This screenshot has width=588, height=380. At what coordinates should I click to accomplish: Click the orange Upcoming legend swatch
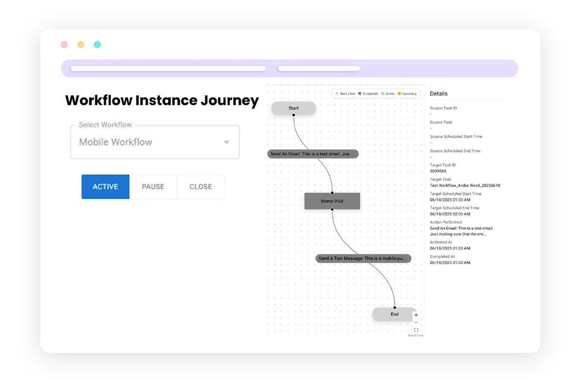399,93
